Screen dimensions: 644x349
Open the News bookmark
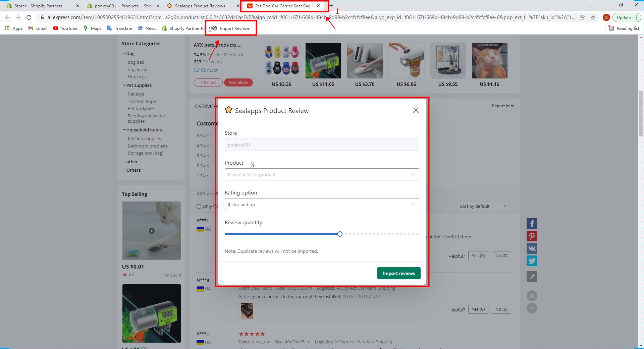(147, 28)
